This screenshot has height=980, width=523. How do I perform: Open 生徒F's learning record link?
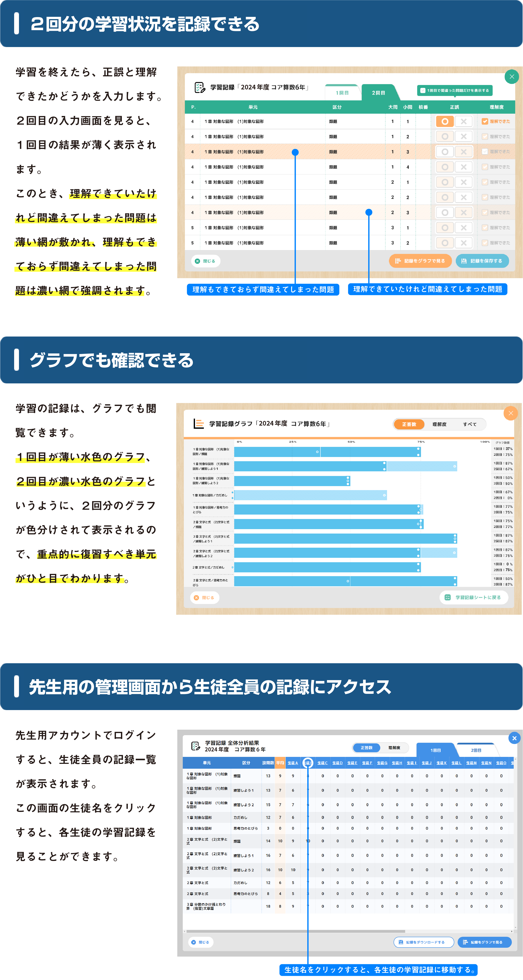[x=367, y=763]
